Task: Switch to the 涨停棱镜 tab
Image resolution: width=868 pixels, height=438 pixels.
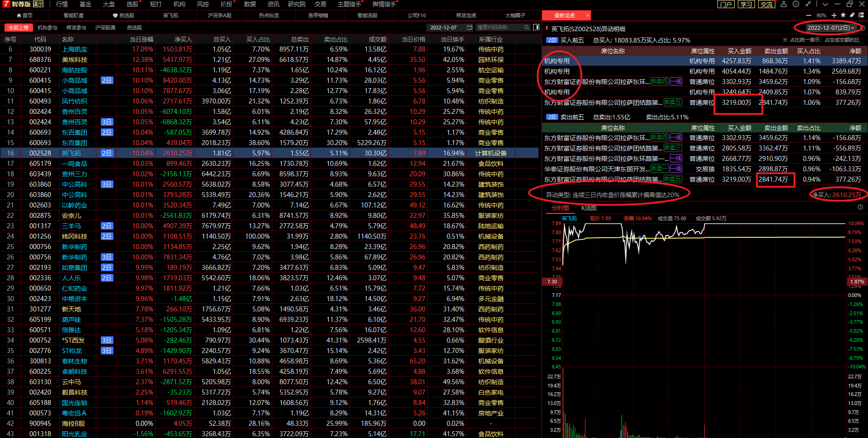Action: tap(318, 15)
